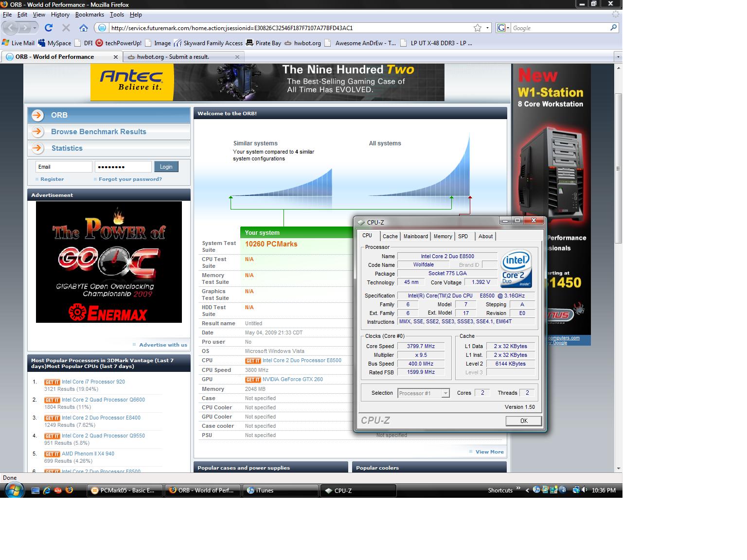Open the File menu
This screenshot has width=747, height=560.
(7, 15)
